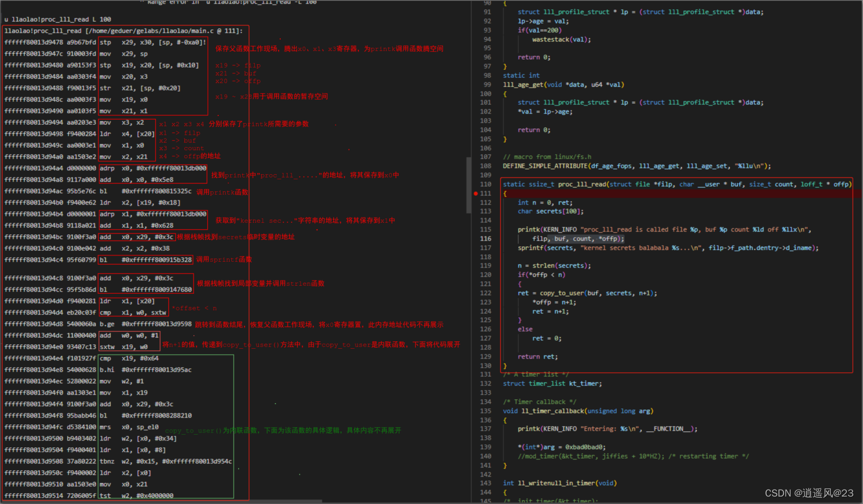The width and height of the screenshot is (863, 504).
Task: Click the 'ret = 0;' code line
Action: point(546,338)
